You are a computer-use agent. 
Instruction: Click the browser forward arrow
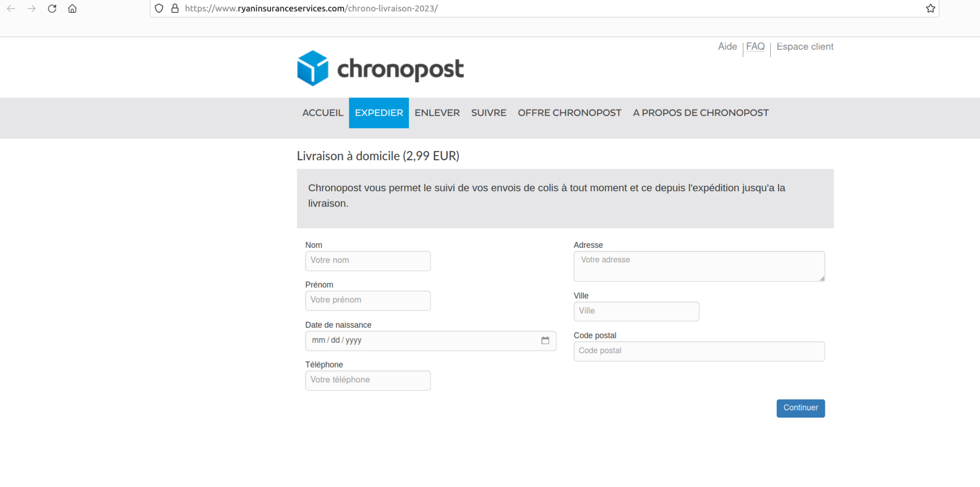(x=32, y=9)
